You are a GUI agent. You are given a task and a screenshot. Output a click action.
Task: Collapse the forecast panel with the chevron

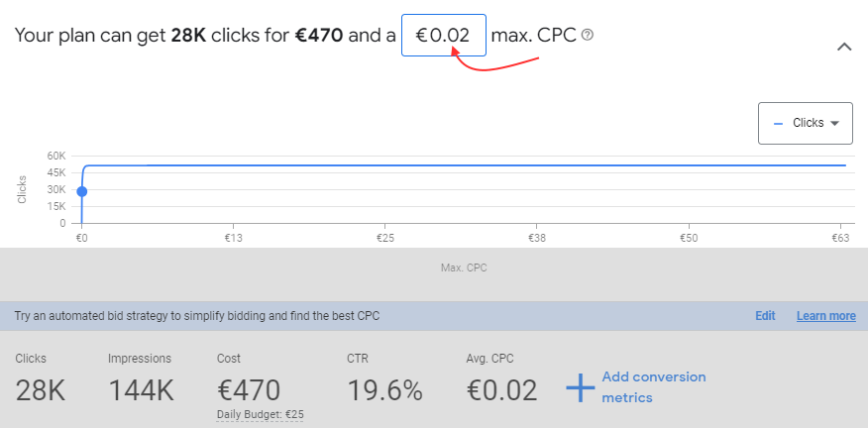tap(844, 47)
